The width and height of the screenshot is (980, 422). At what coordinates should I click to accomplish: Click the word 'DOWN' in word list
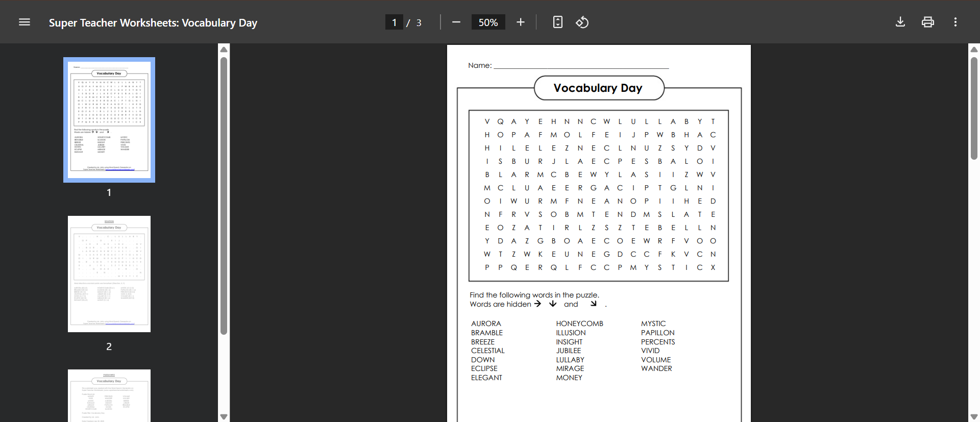[483, 360]
